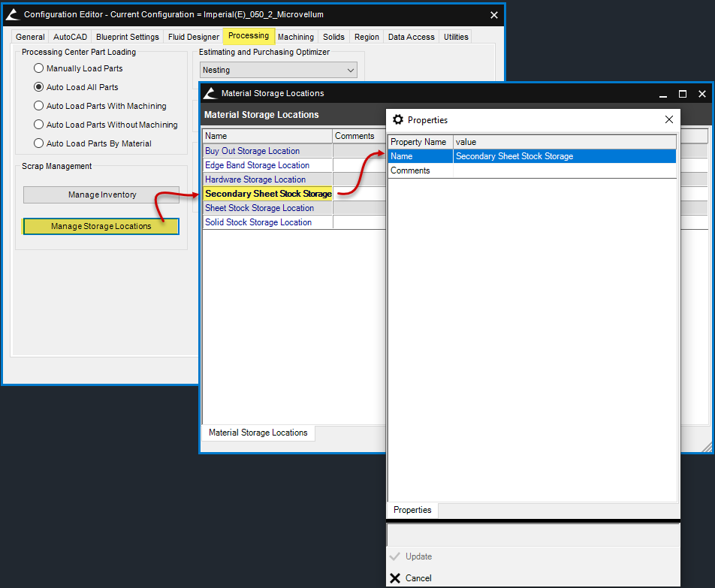Maximize the Material Storage Locations window
The image size is (715, 588).
click(x=683, y=94)
